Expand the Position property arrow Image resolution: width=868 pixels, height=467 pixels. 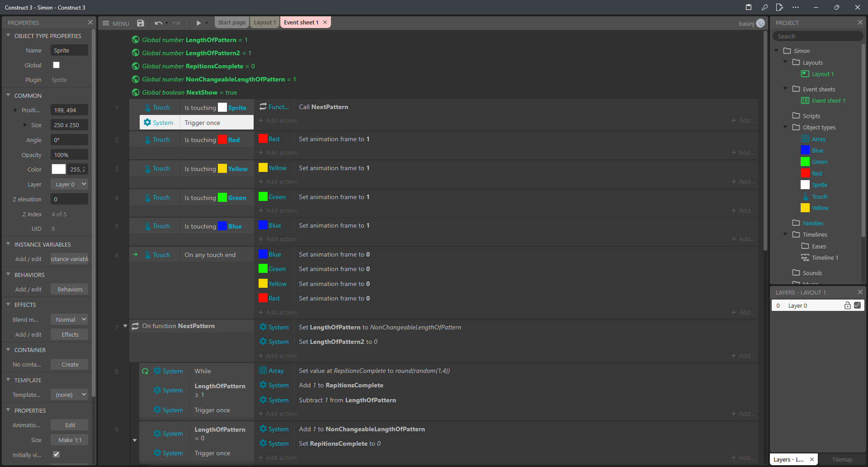coord(15,110)
